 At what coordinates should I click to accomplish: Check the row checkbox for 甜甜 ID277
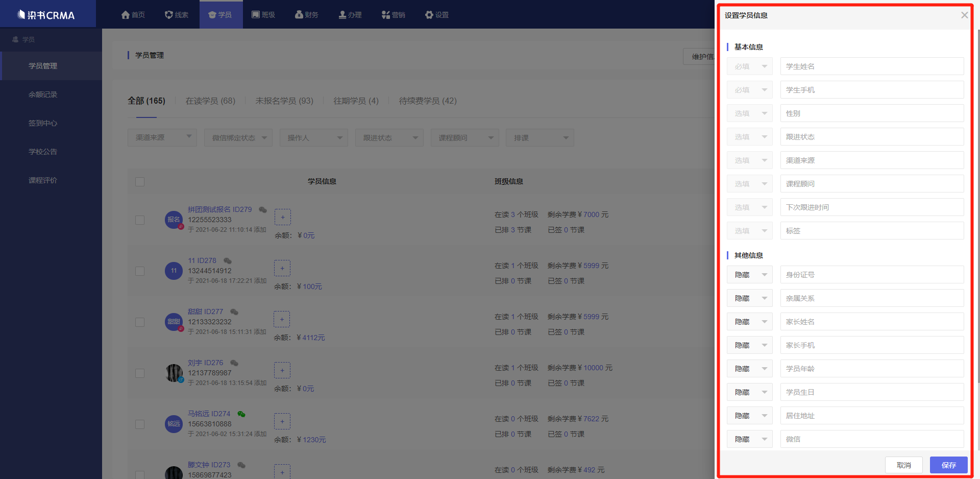[140, 322]
